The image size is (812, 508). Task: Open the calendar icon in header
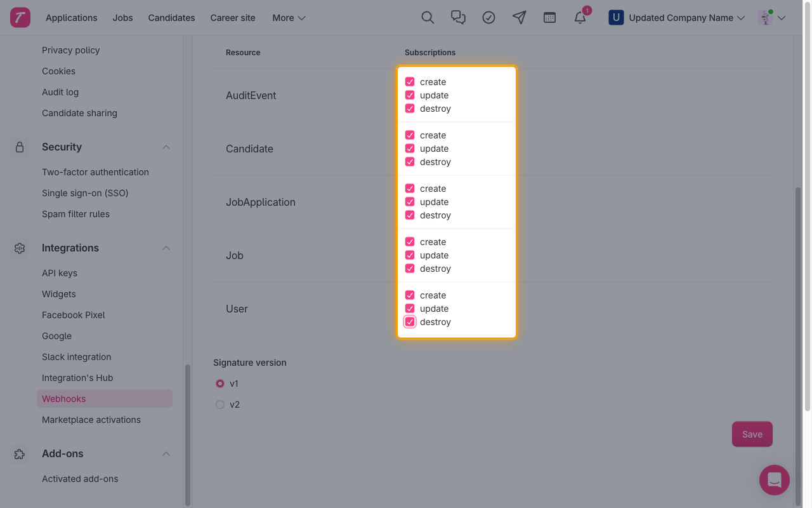tap(549, 18)
